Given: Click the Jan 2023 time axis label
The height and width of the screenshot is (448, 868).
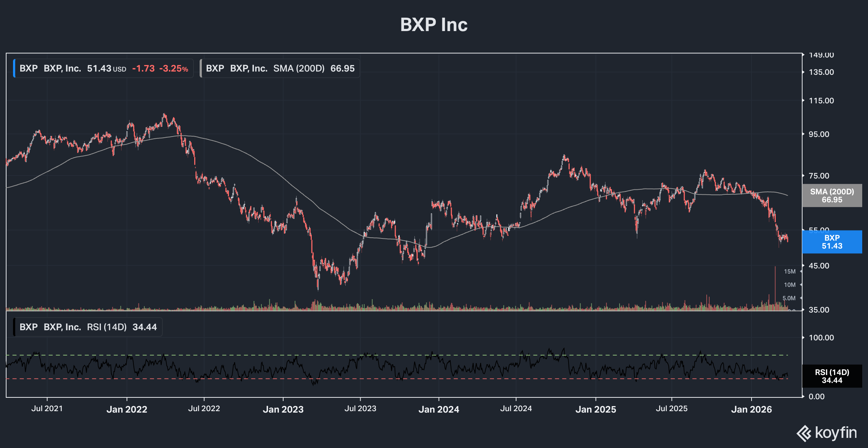Looking at the screenshot, I should click(x=283, y=409).
